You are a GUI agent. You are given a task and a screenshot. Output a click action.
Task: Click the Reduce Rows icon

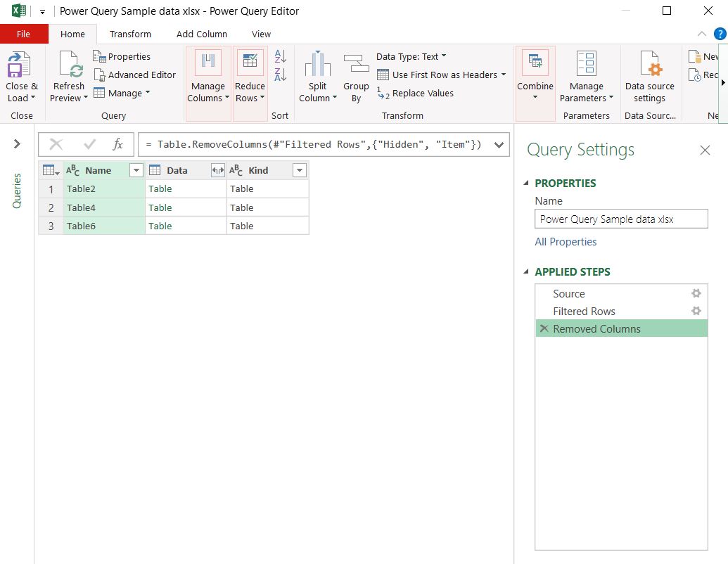(x=250, y=63)
